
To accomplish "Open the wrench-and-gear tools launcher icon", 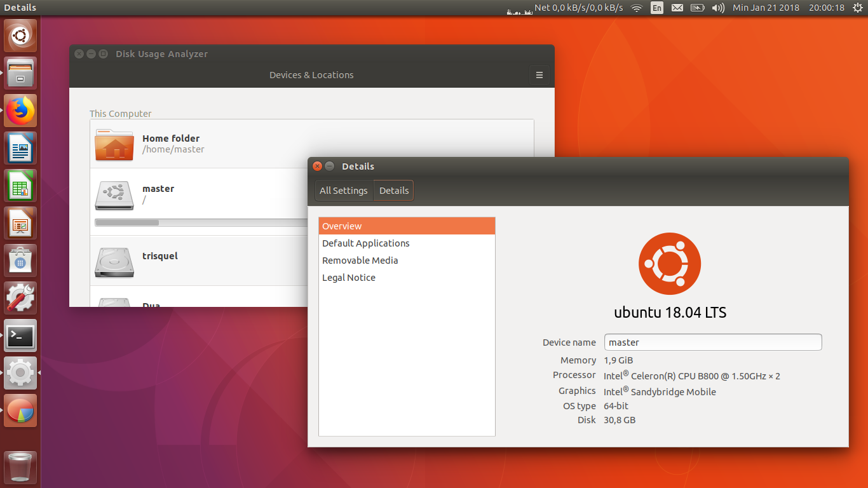I will 20,298.
